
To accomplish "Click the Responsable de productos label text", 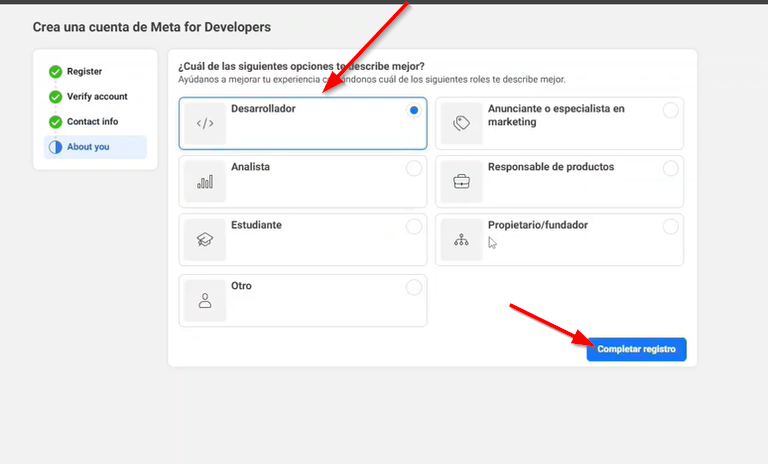I will [x=551, y=167].
